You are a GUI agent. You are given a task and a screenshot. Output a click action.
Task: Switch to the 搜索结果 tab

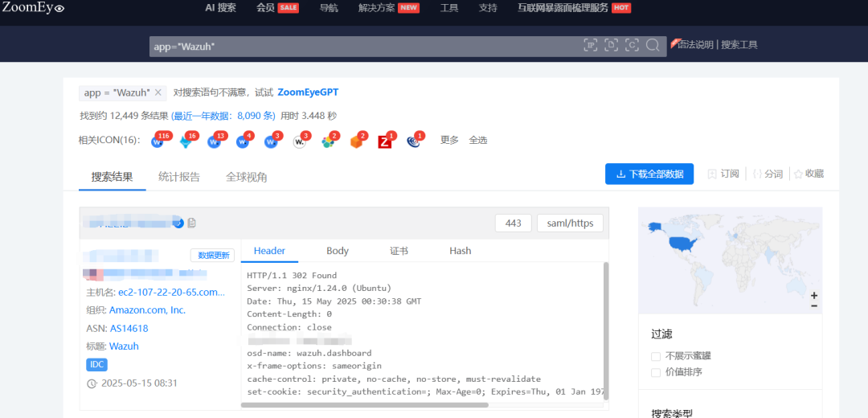click(113, 177)
